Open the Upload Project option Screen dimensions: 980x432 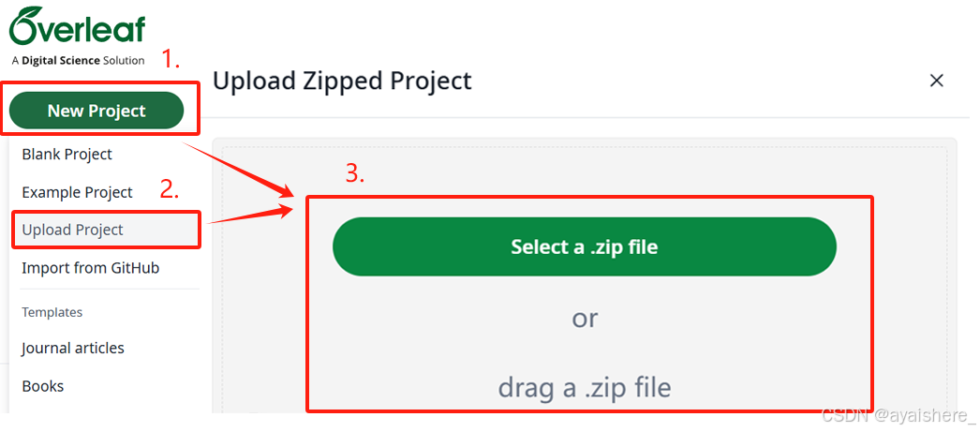pos(73,230)
